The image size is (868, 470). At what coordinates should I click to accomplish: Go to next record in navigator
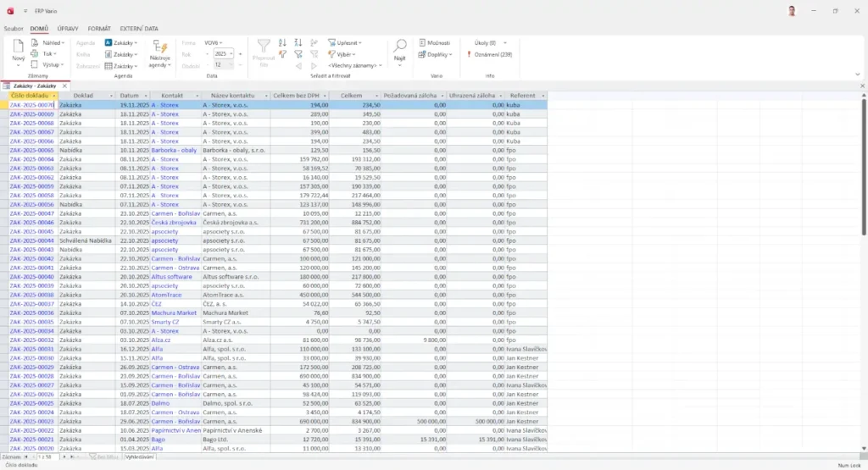click(63, 457)
